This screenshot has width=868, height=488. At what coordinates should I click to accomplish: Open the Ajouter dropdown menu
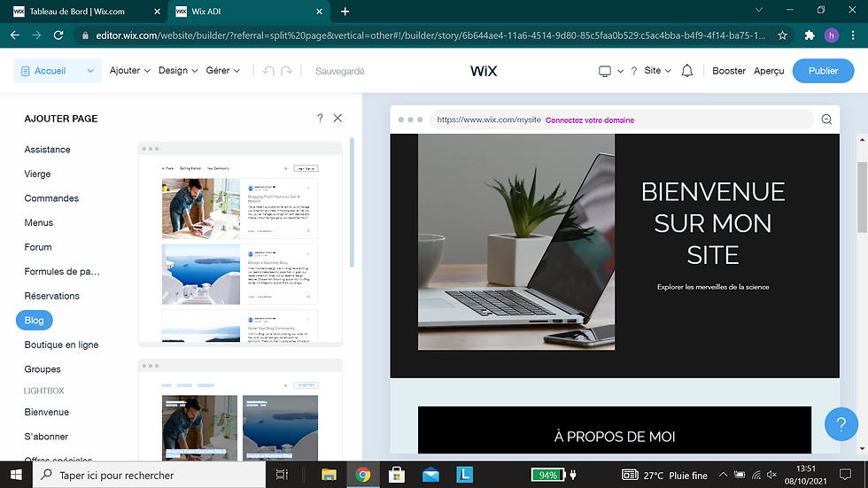point(129,71)
